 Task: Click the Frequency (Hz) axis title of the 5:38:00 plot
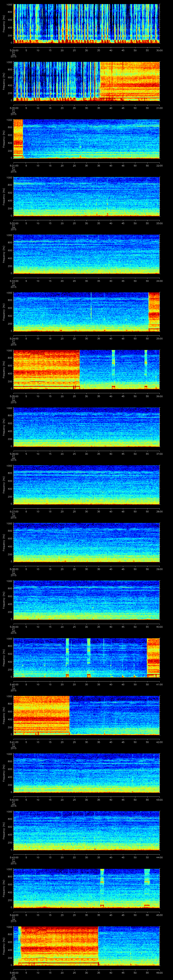(4, 542)
